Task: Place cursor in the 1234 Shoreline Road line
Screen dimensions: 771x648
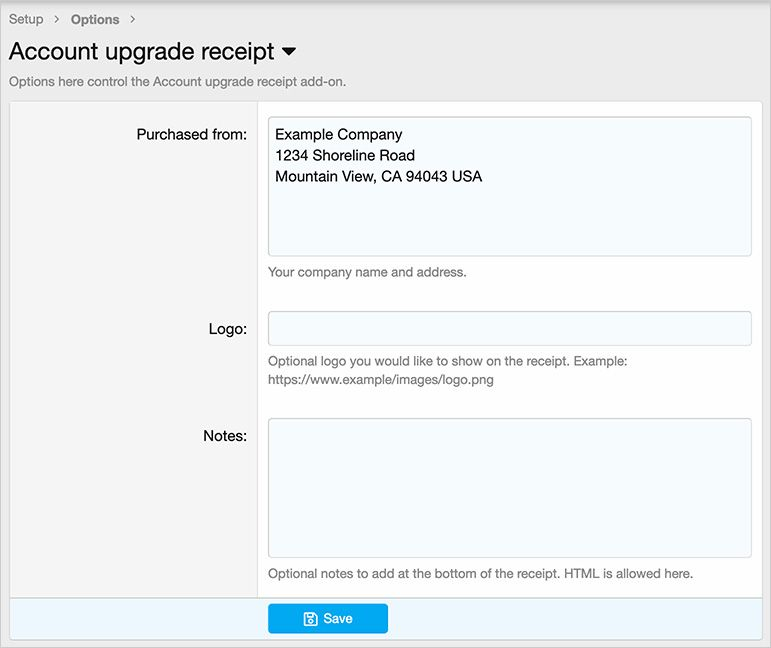Action: [x=344, y=155]
